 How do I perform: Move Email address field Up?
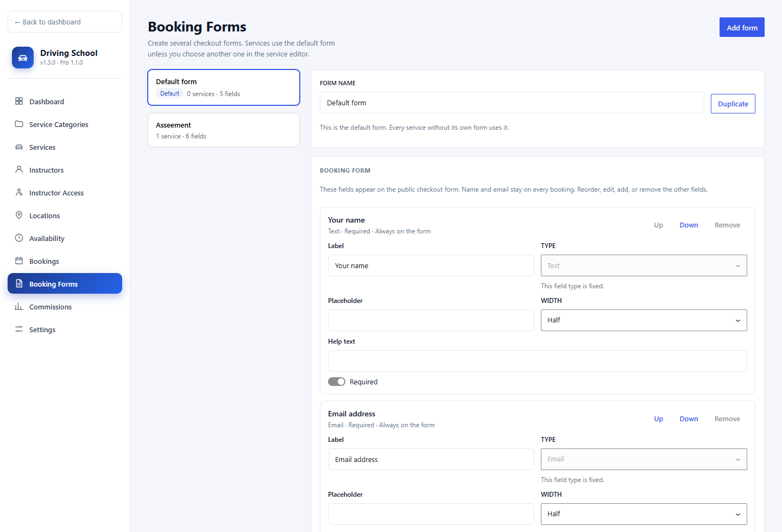coord(658,419)
